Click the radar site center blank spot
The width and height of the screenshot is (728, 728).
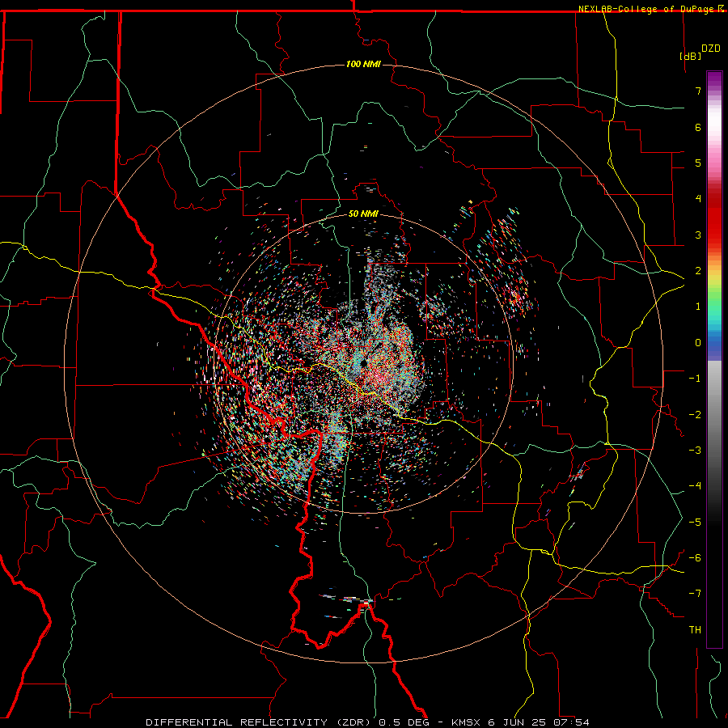coord(363,364)
